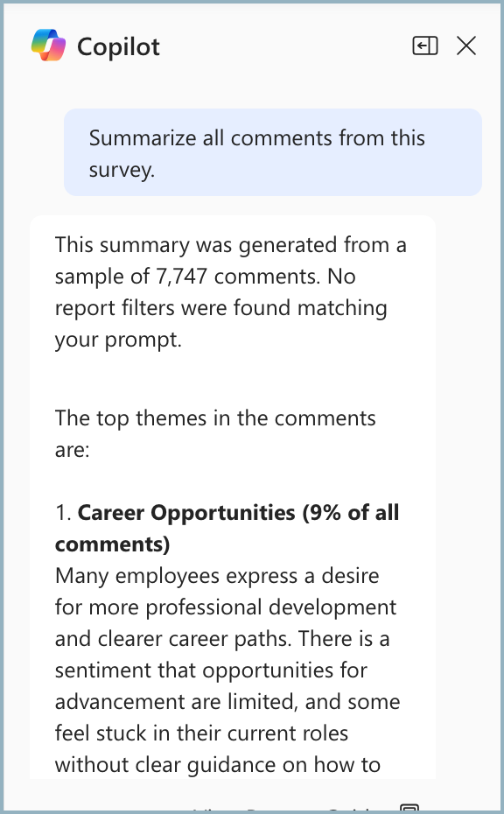Collapse the Copilot pane using the pane icon
Screen dimensions: 504x814
[x=425, y=45]
